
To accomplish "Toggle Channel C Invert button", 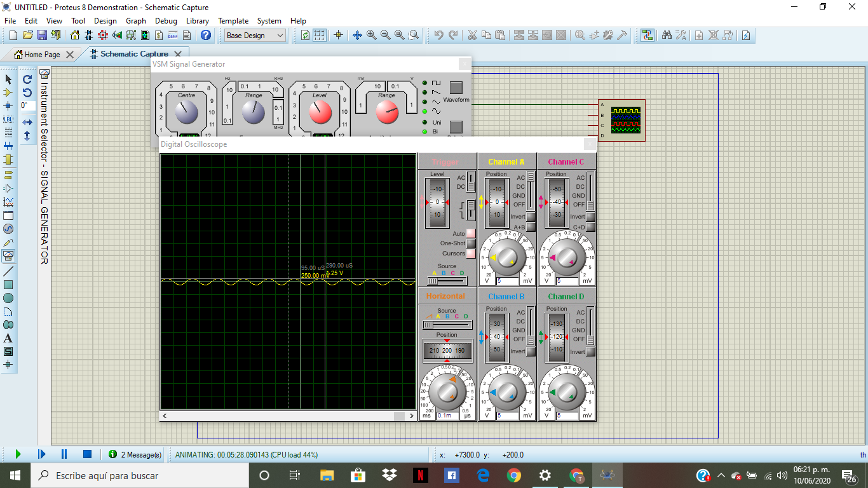I will pos(590,217).
